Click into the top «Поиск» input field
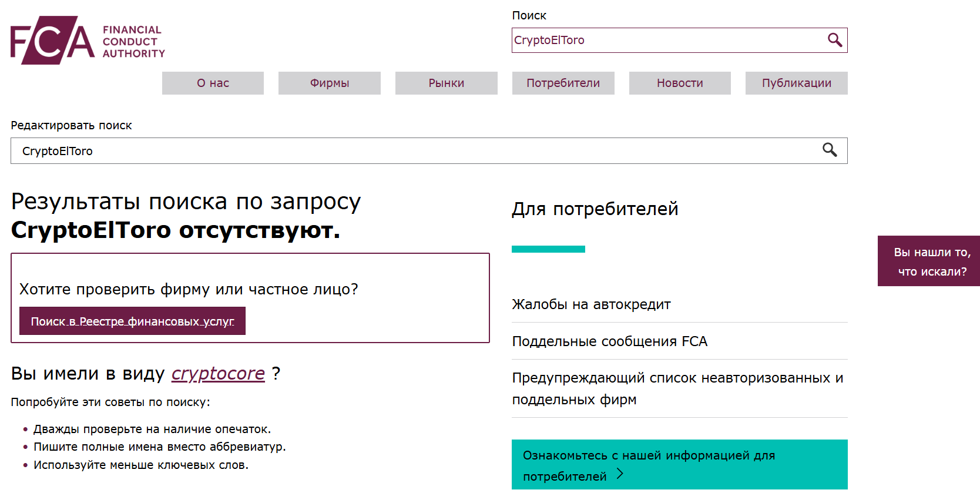980x493 pixels. [x=667, y=40]
